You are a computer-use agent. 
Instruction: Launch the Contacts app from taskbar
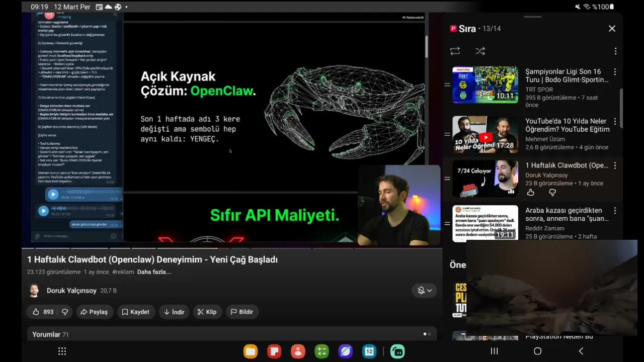point(298,351)
